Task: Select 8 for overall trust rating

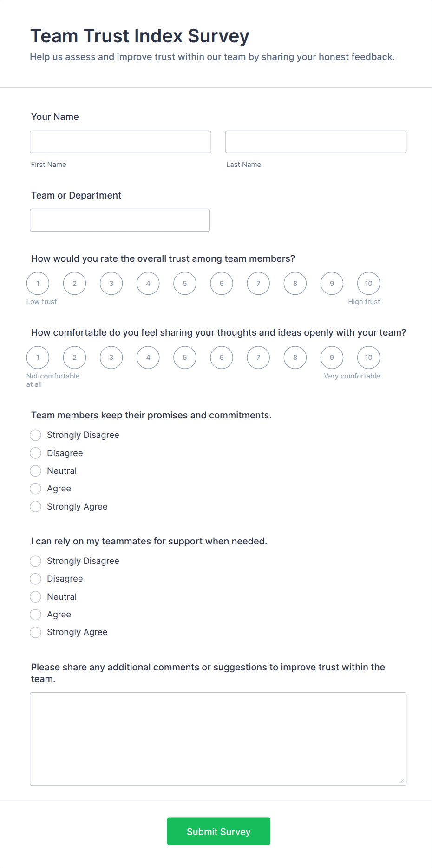Action: point(295,284)
